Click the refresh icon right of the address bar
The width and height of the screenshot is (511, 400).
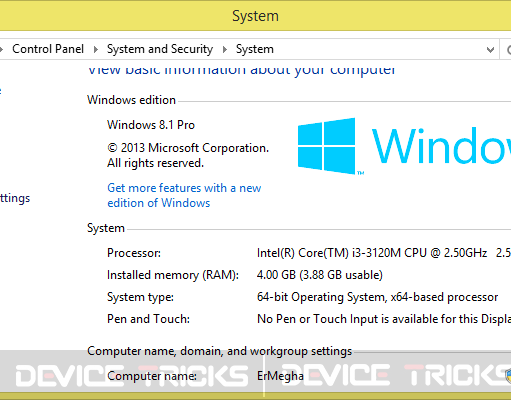tap(508, 50)
